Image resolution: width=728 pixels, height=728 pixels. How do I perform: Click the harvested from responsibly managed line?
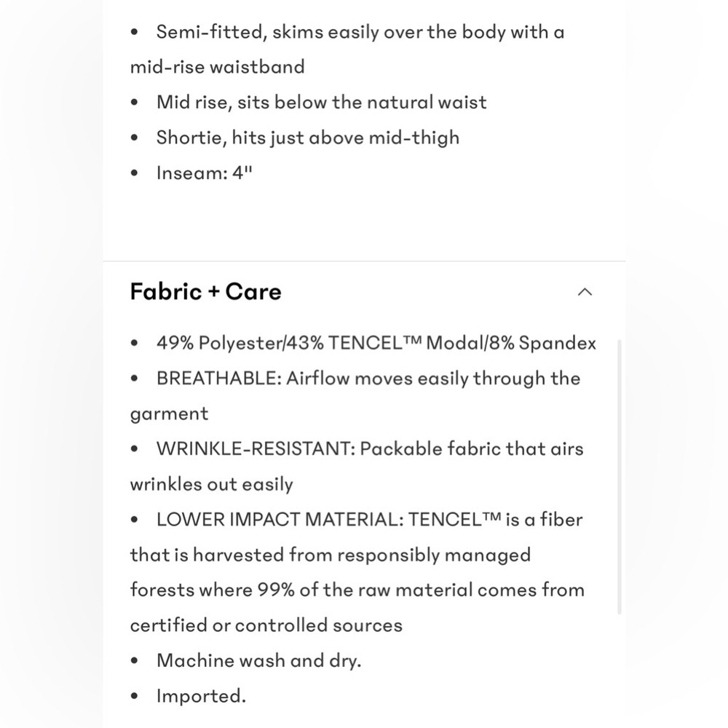click(331, 555)
